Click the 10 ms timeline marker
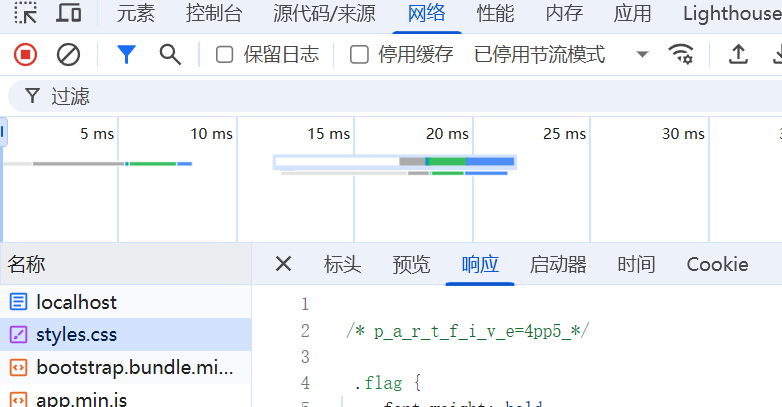Screen dimensions: 782x407 211,134
